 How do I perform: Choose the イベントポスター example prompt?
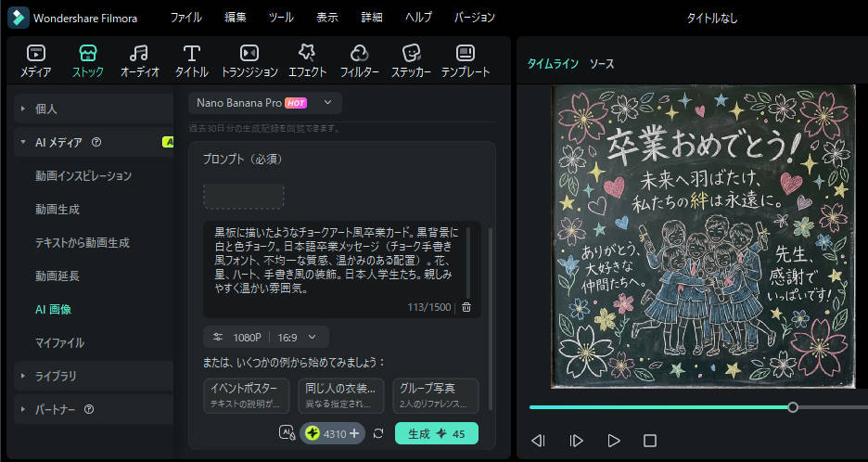tap(247, 395)
